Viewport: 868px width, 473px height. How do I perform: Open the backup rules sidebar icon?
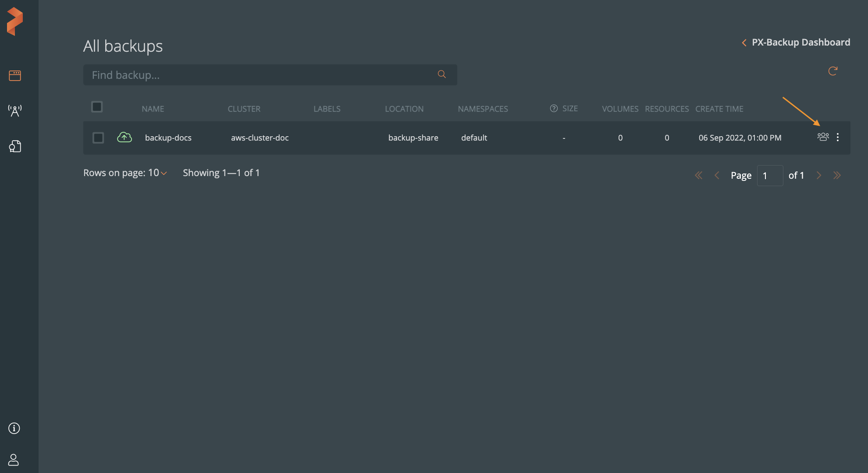(15, 146)
